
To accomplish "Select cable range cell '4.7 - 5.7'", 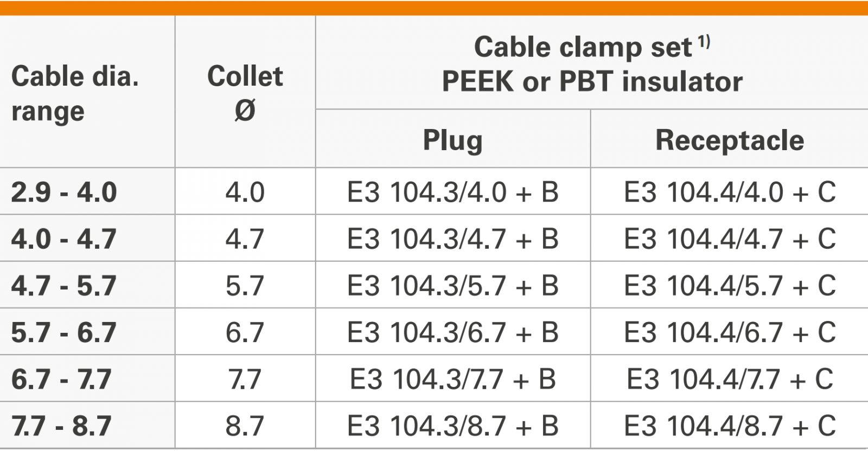I will [64, 286].
